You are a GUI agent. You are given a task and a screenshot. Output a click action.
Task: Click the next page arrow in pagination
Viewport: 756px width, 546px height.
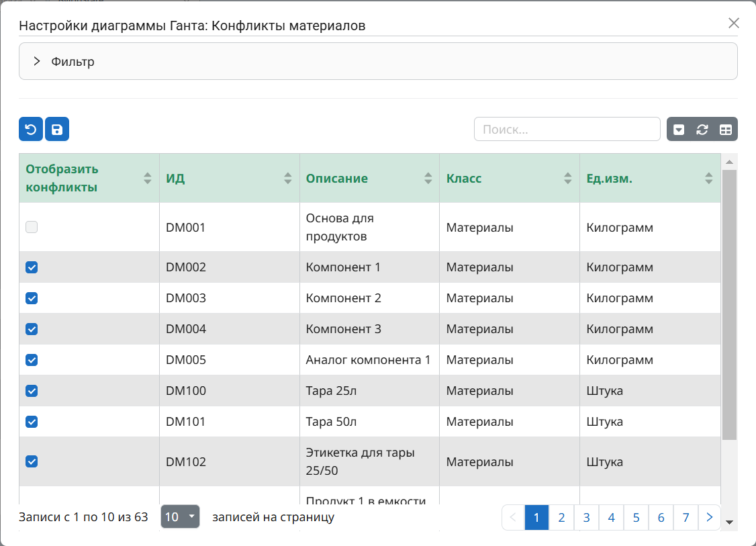click(710, 517)
